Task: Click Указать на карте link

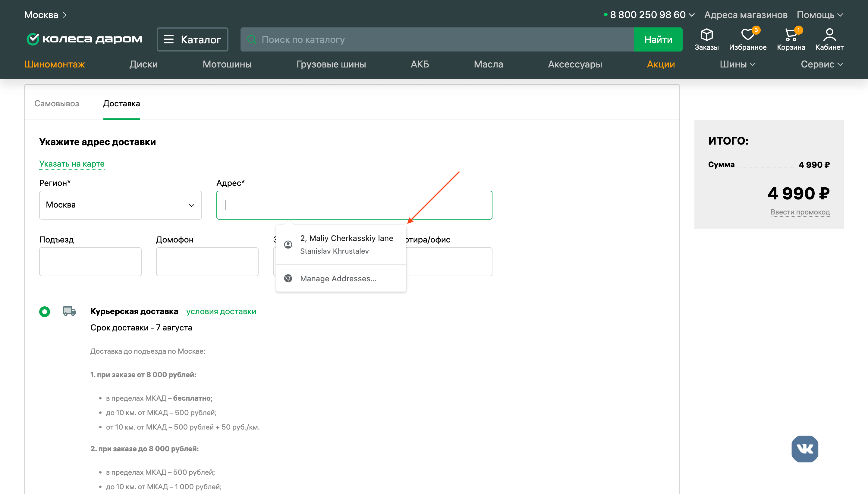Action: [72, 164]
